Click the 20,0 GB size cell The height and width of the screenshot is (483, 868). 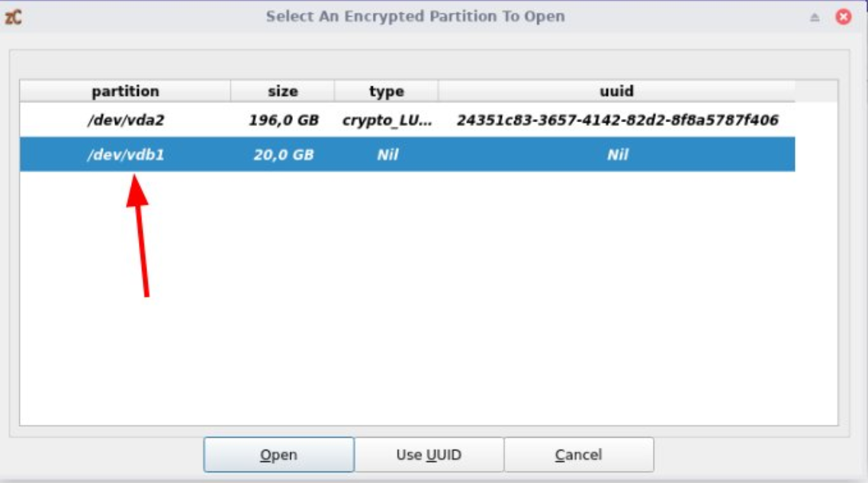[x=284, y=155]
